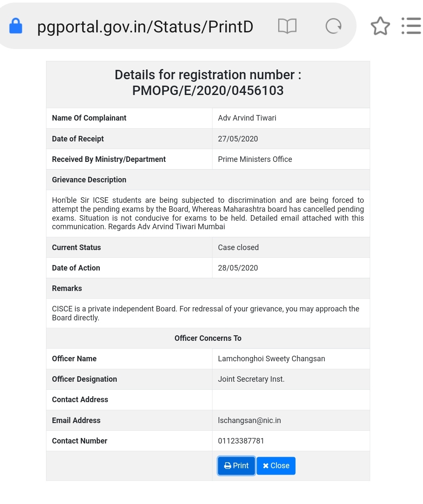Click the Close button
This screenshot has width=423, height=504.
(276, 466)
